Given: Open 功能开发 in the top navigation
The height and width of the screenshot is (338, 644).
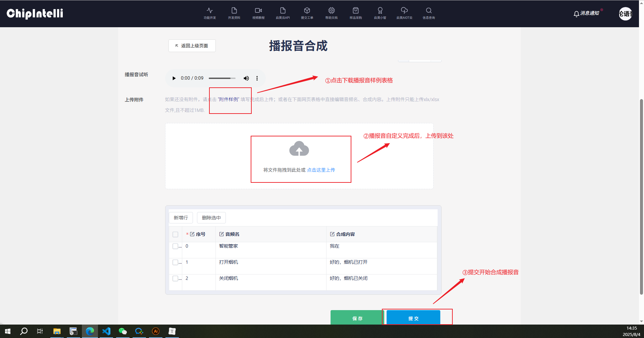Looking at the screenshot, I should coord(210,13).
